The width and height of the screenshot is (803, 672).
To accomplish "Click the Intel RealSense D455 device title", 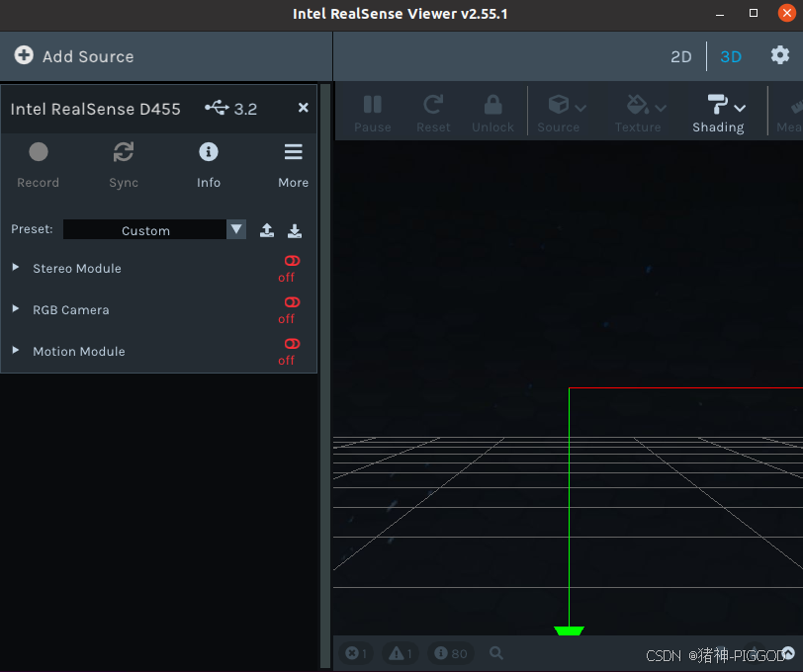I will point(95,109).
